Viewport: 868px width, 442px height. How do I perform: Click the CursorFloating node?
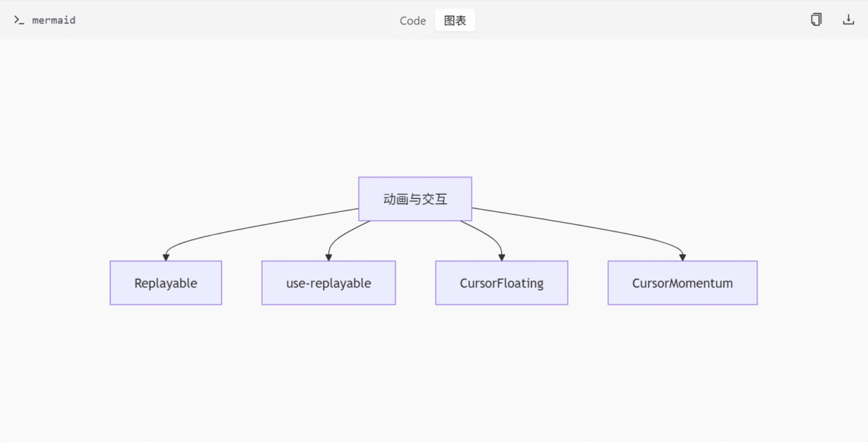click(x=501, y=283)
